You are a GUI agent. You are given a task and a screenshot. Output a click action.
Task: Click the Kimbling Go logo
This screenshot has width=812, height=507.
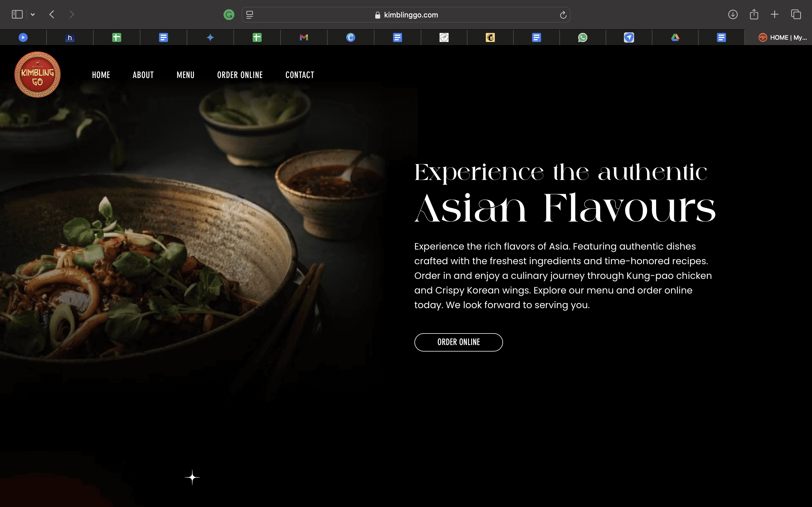(37, 74)
